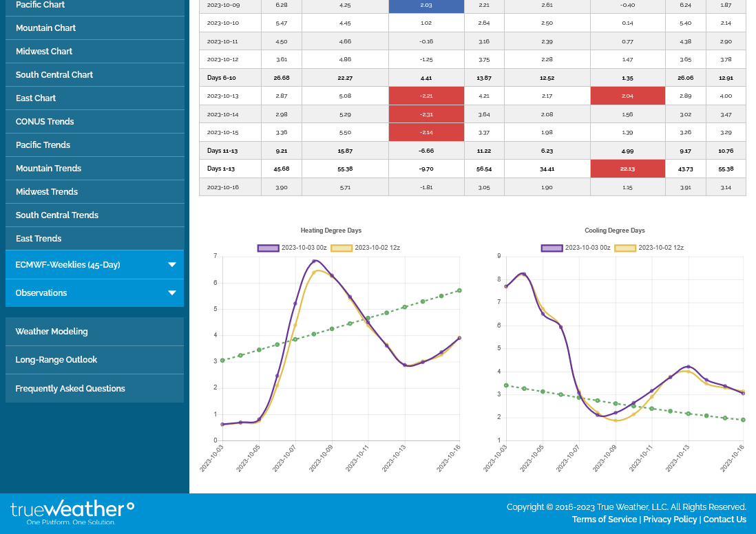Click the Contact Us footer link
The image size is (756, 534).
tap(724, 520)
